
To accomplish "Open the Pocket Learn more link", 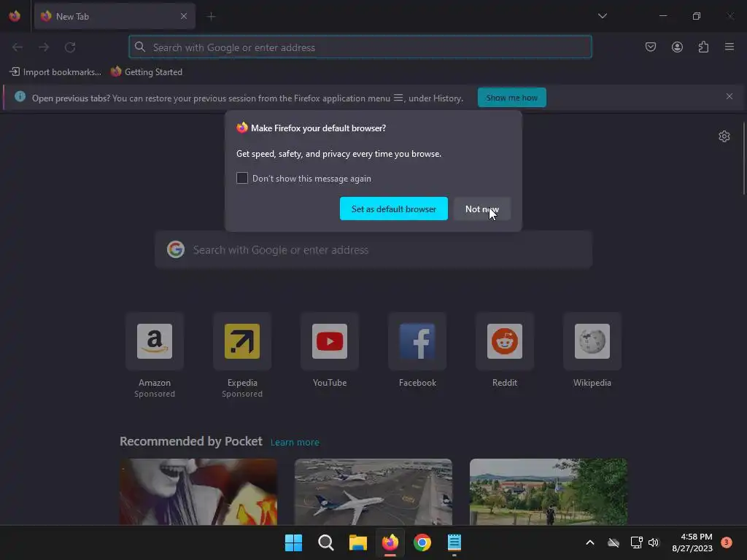I will point(295,442).
